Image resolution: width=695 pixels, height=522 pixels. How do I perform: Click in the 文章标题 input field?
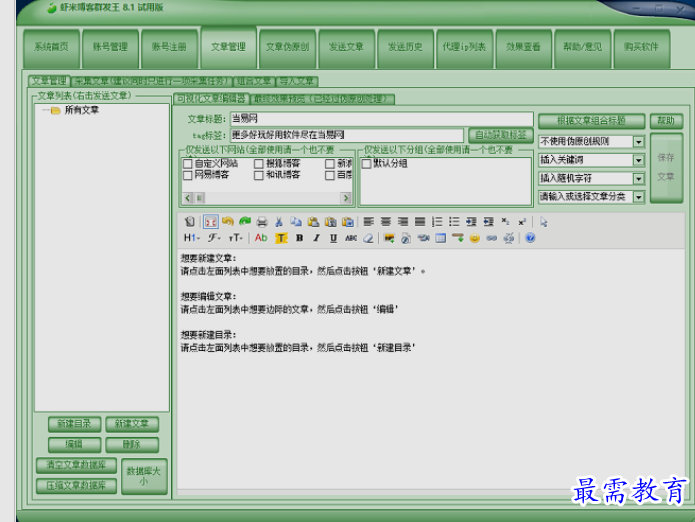[381, 119]
